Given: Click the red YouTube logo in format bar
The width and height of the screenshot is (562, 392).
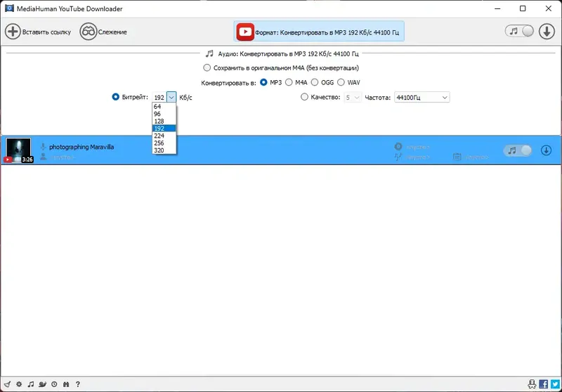Looking at the screenshot, I should pos(245,32).
